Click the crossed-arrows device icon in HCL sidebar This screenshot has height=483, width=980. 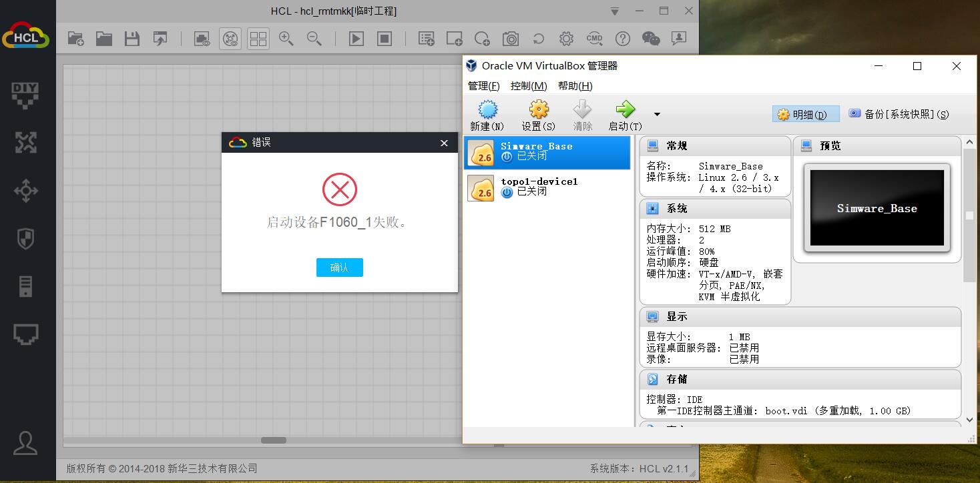coord(26,143)
